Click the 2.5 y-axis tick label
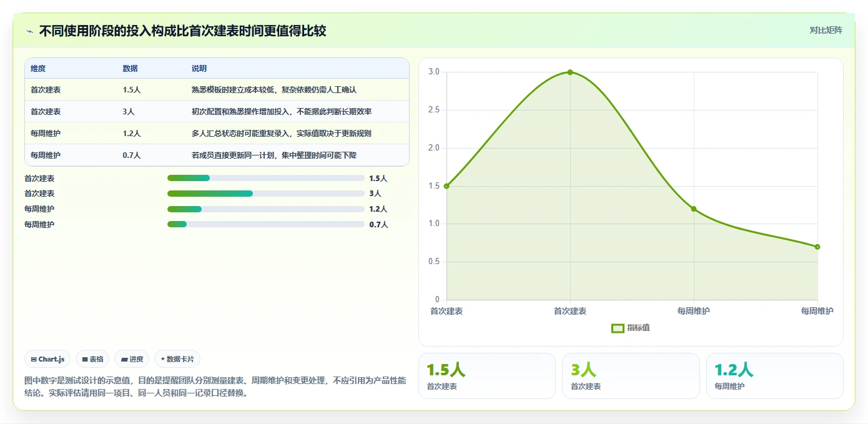This screenshot has width=868, height=424. (x=434, y=110)
